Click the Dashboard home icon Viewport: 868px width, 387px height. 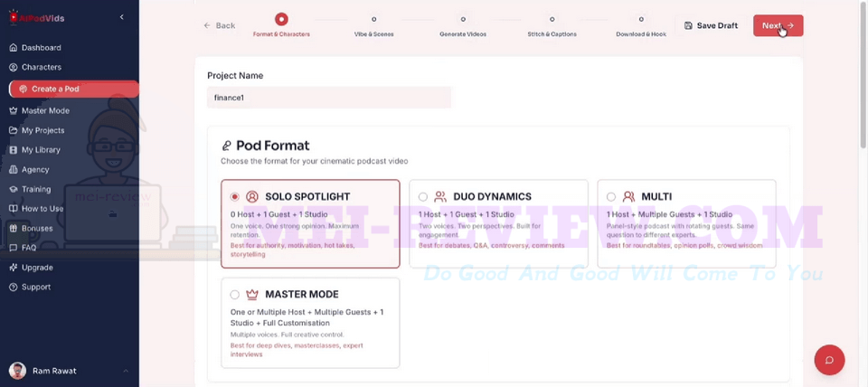pos(14,48)
